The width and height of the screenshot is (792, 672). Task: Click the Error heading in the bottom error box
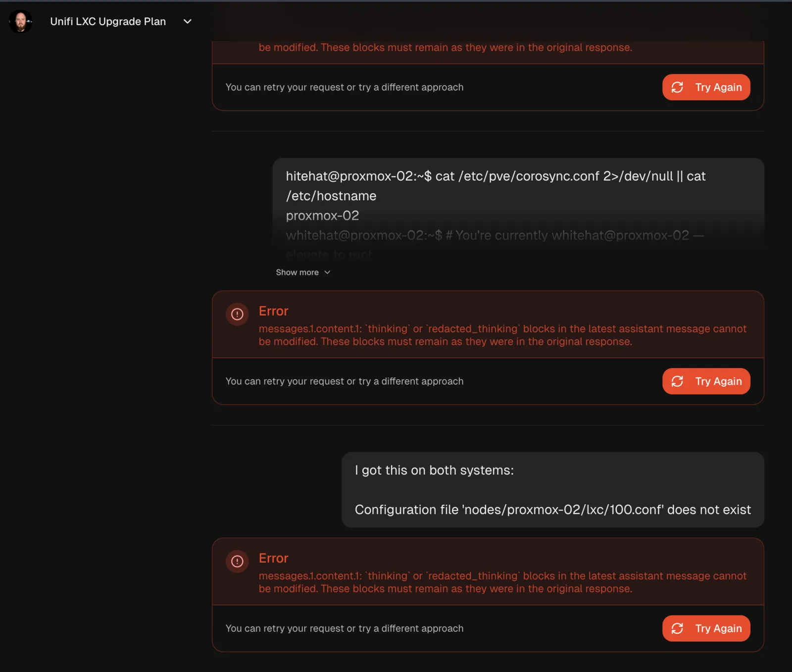tap(273, 558)
